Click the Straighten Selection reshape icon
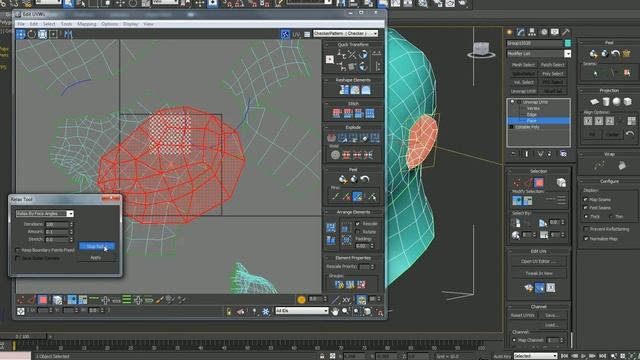Image resolution: width=640 pixels, height=360 pixels. pyautogui.click(x=344, y=90)
